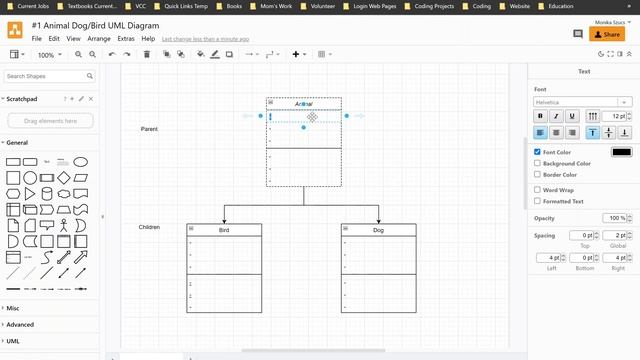This screenshot has width=640, height=360.
Task: Open the Help menu
Action: tap(148, 38)
